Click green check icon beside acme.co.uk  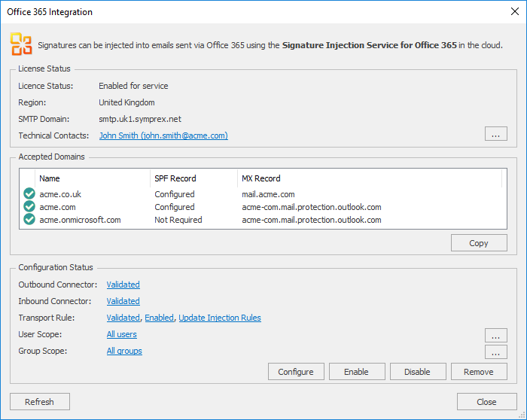pos(29,194)
